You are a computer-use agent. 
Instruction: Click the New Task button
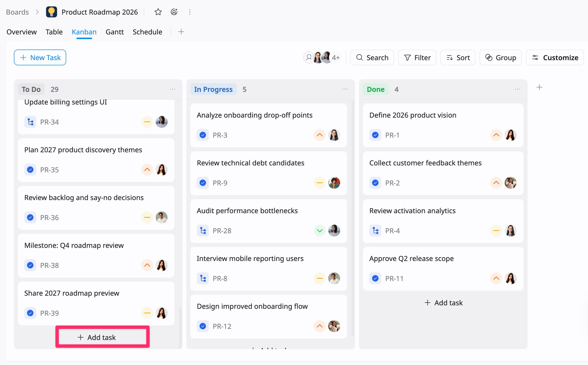[40, 57]
